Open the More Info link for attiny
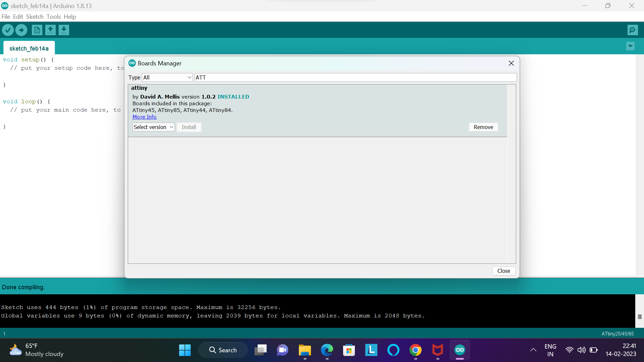 click(144, 117)
